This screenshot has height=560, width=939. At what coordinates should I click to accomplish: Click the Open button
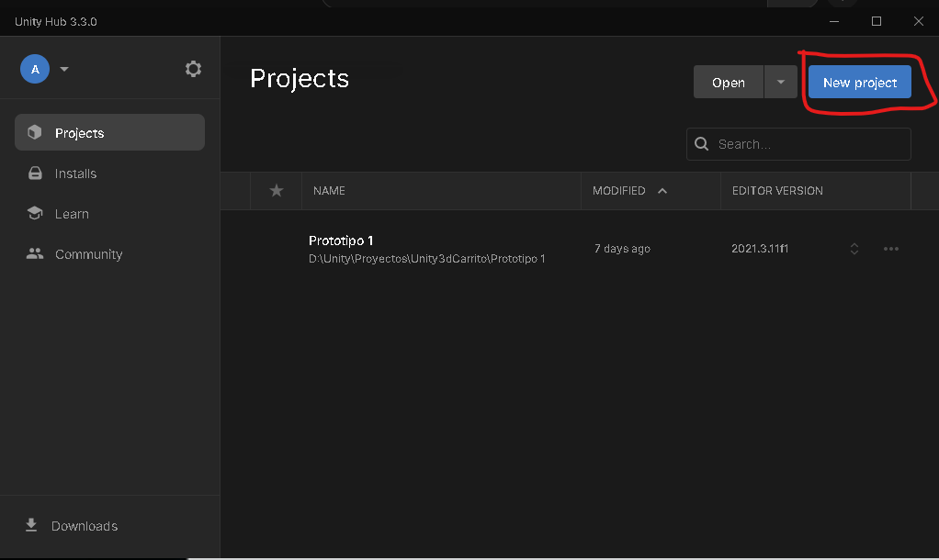click(728, 82)
